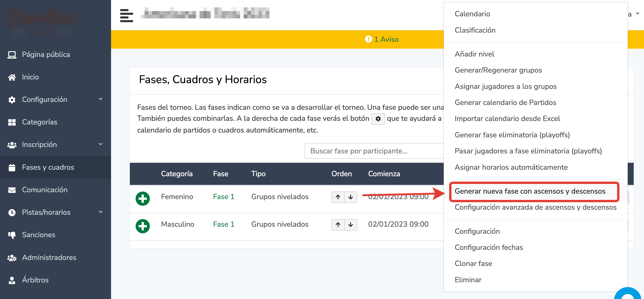Open Comunicación in sidebar
The width and height of the screenshot is (644, 299).
(45, 190)
